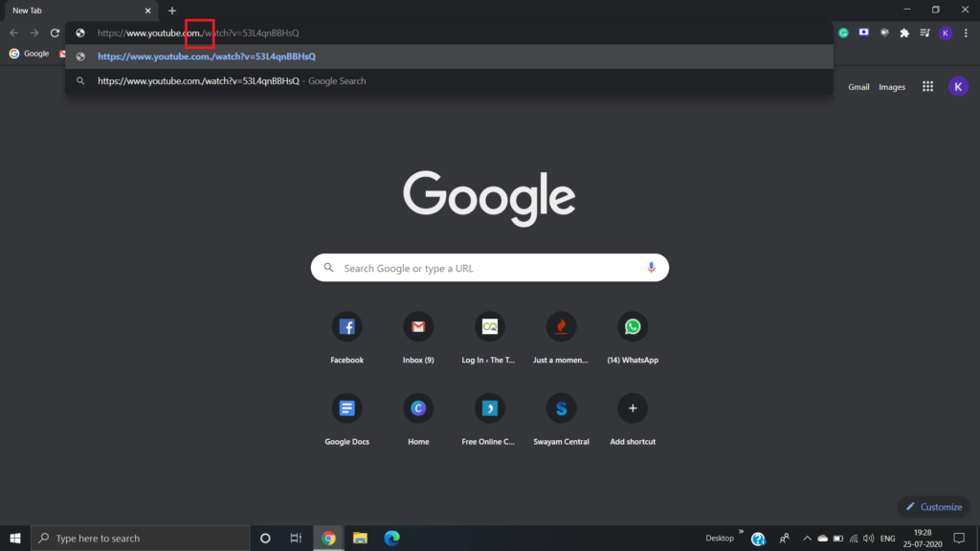Image resolution: width=980 pixels, height=551 pixels.
Task: Open the clock showing 19:28 25-07-2020
Action: [x=923, y=538]
